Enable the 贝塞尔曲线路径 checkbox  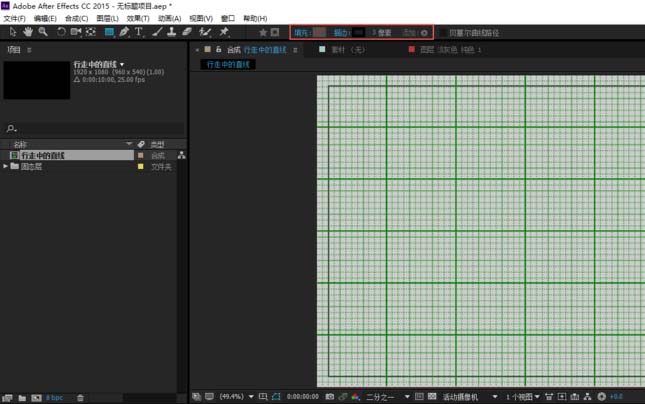tap(443, 33)
